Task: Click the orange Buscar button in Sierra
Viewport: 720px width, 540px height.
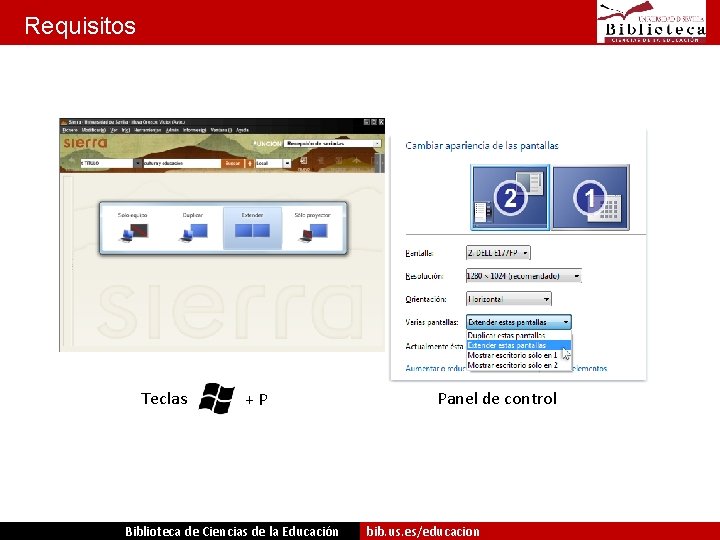Action: click(x=233, y=163)
